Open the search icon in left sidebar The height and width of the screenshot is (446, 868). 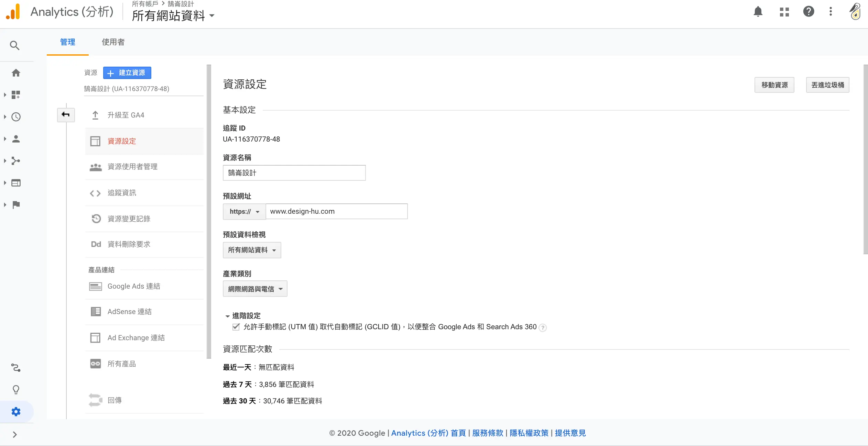coord(14,45)
